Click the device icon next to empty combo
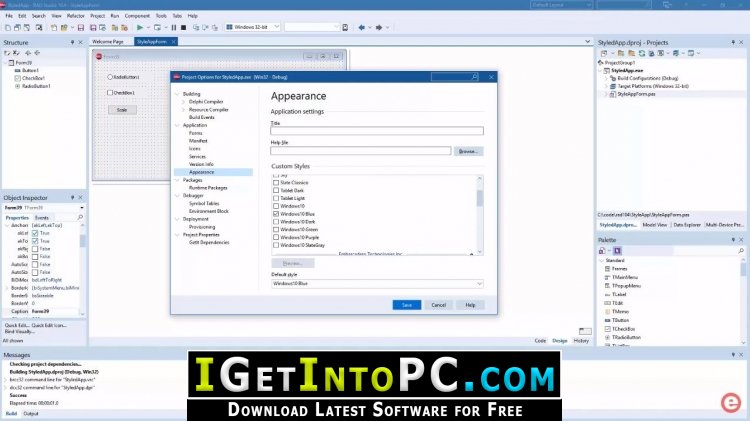The width and height of the screenshot is (750, 421). [345, 28]
